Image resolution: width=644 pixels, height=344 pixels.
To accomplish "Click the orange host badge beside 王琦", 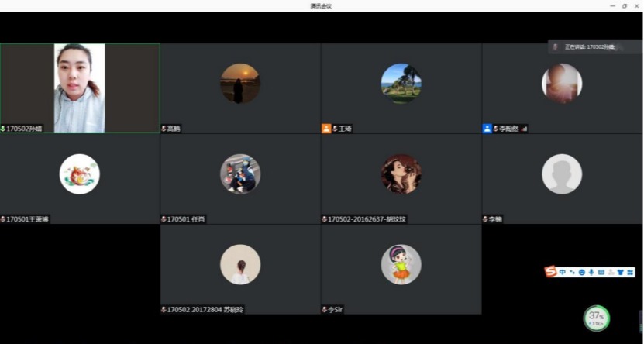I will [x=326, y=129].
